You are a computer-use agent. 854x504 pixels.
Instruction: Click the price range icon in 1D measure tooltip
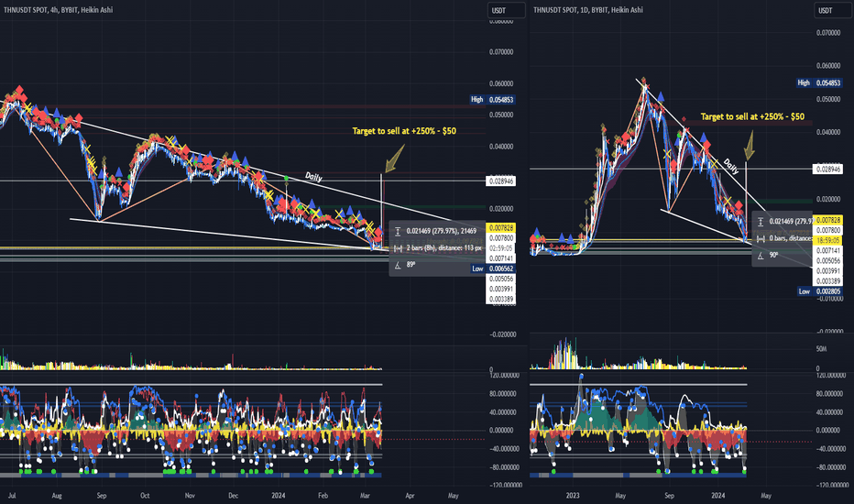pyautogui.click(x=761, y=222)
